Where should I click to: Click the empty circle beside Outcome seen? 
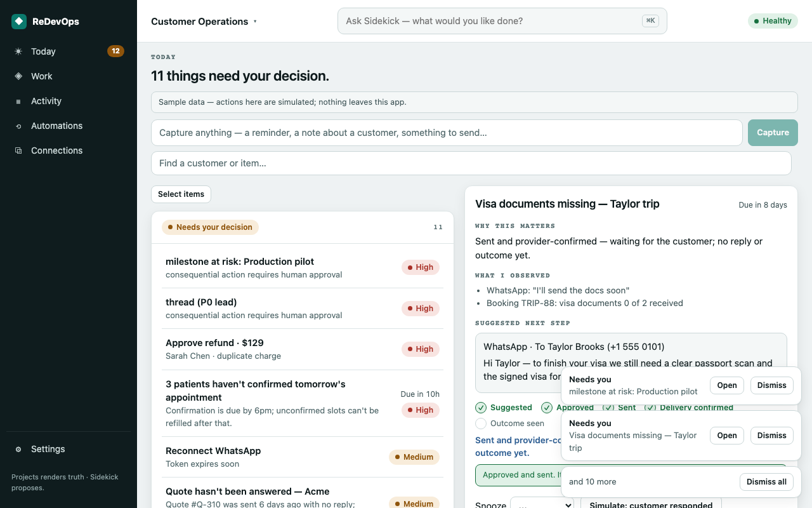[x=481, y=424]
